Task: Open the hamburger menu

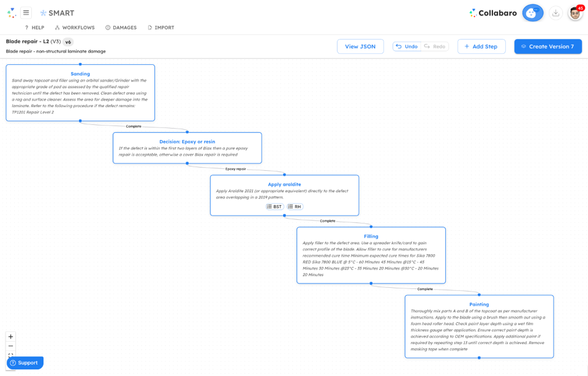Action: pyautogui.click(x=26, y=12)
